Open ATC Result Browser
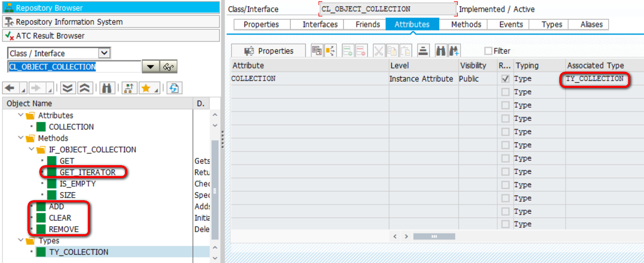The width and height of the screenshot is (644, 263). (x=111, y=35)
